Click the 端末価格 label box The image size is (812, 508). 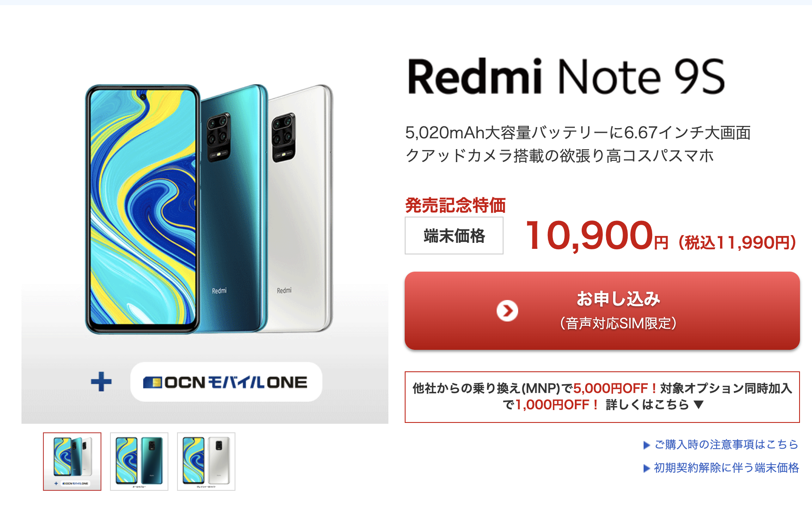coord(454,236)
